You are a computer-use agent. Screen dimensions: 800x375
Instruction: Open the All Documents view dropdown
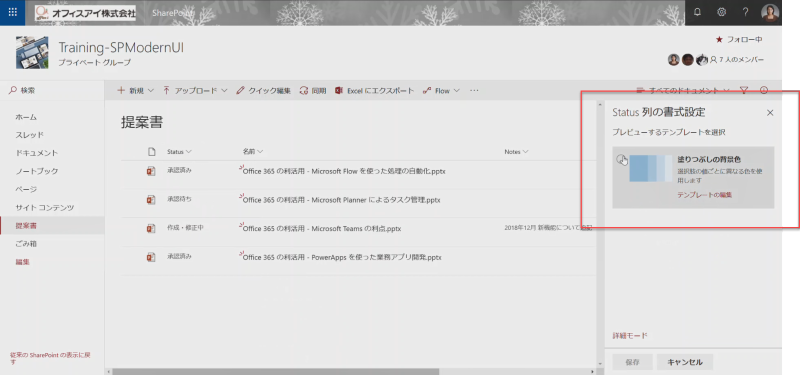pyautogui.click(x=683, y=90)
